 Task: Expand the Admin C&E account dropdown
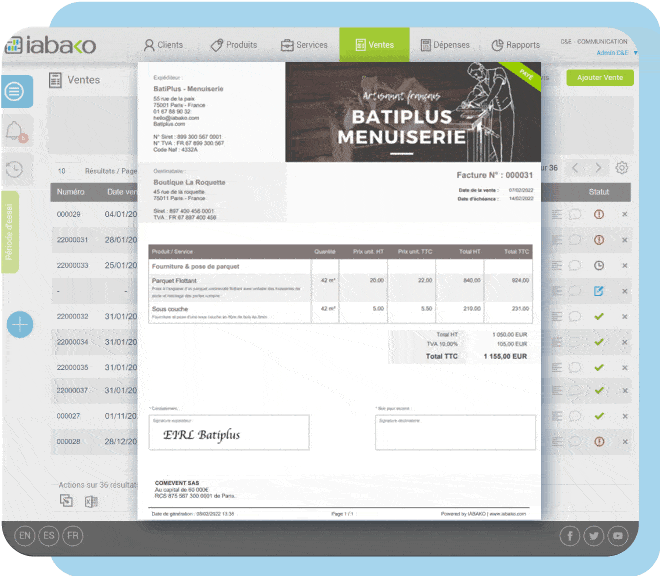pos(617,53)
